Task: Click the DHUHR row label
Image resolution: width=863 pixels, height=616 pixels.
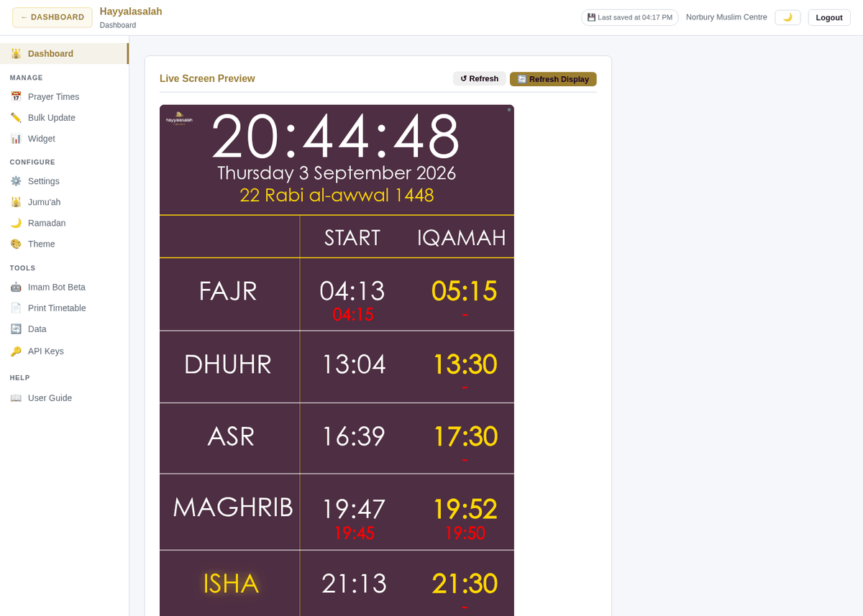Action: tap(228, 364)
